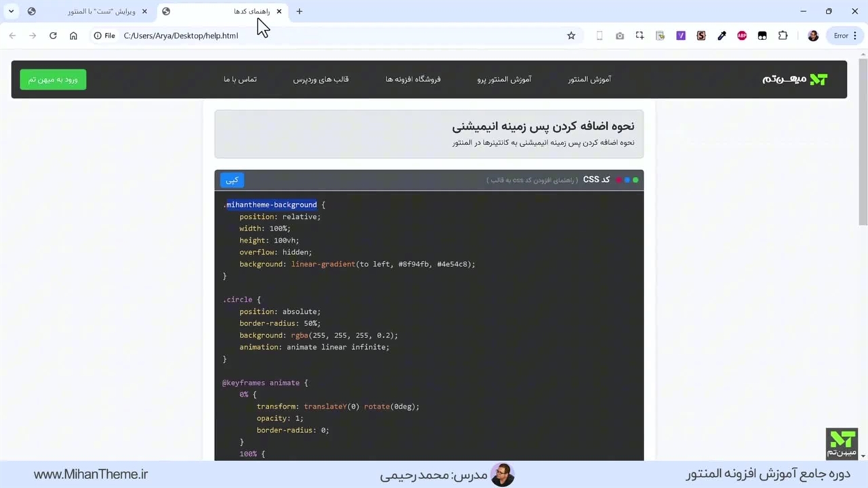Open the tab search dropdown arrow

pos(12,12)
